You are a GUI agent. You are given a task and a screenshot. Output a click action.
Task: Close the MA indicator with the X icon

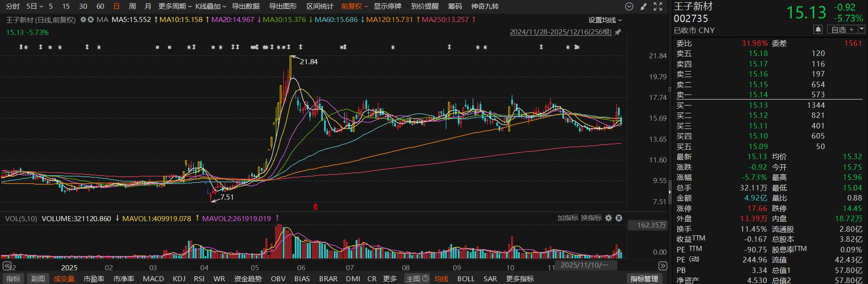(x=90, y=20)
